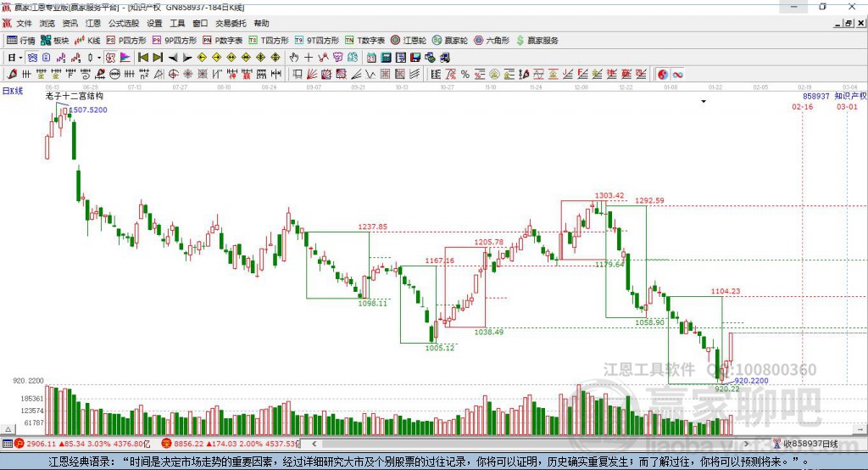Collapse volume panel with up arrow
This screenshot has width=868, height=470.
tap(8, 429)
